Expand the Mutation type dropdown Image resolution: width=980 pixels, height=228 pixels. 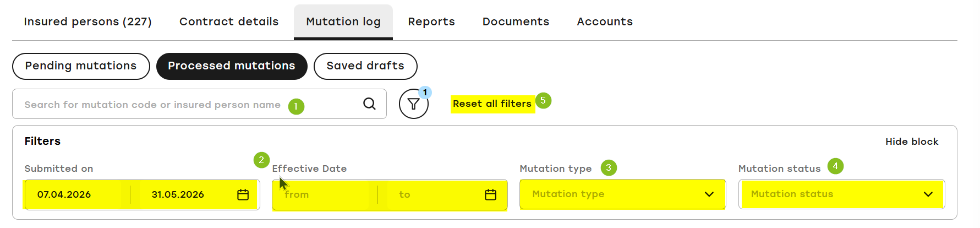click(x=622, y=194)
